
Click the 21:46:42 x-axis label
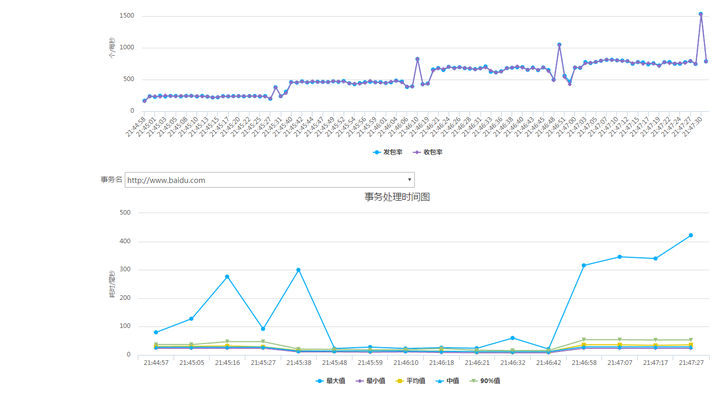coord(548,362)
